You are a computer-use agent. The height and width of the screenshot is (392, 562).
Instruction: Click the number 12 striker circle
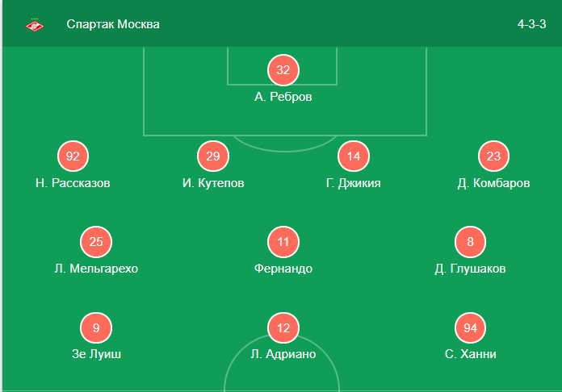coord(283,327)
